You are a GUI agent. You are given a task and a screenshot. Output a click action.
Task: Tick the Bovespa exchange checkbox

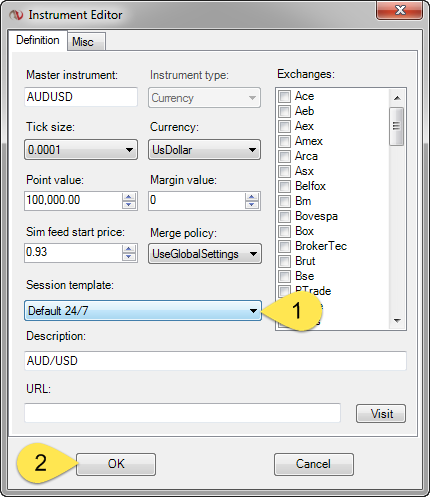[x=284, y=216]
